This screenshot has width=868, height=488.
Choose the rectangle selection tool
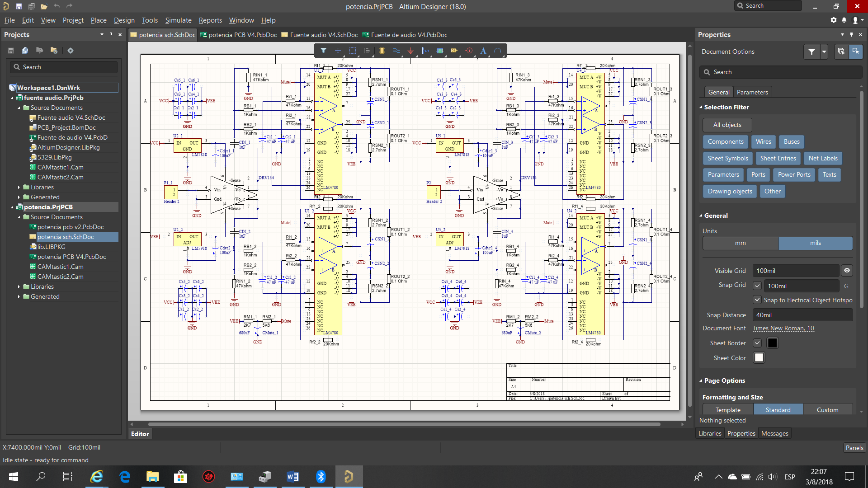[x=353, y=51]
